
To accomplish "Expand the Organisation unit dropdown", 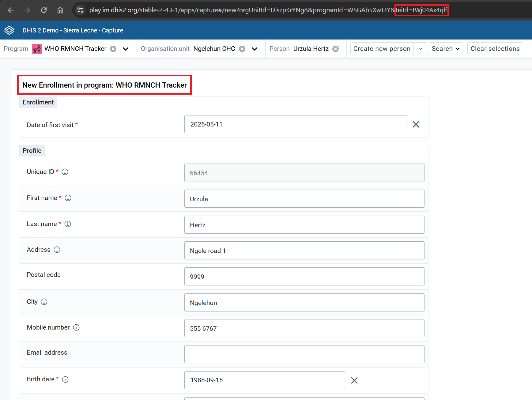I will pyautogui.click(x=255, y=49).
